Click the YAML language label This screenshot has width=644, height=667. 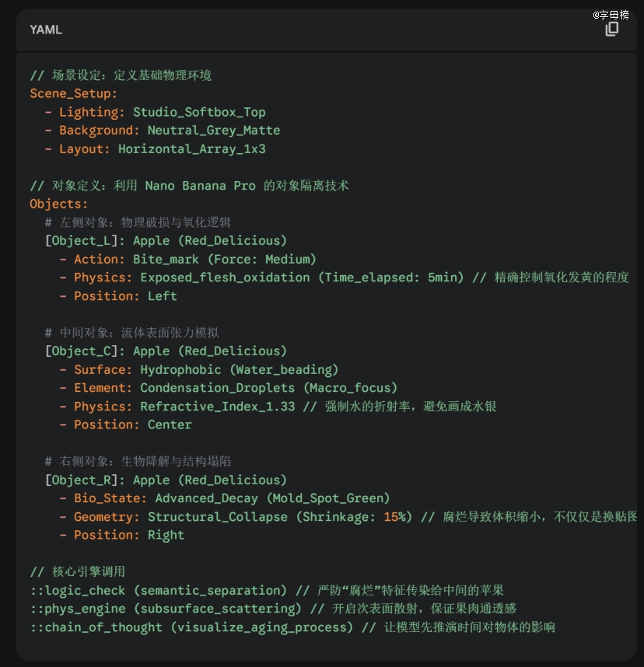(x=46, y=30)
